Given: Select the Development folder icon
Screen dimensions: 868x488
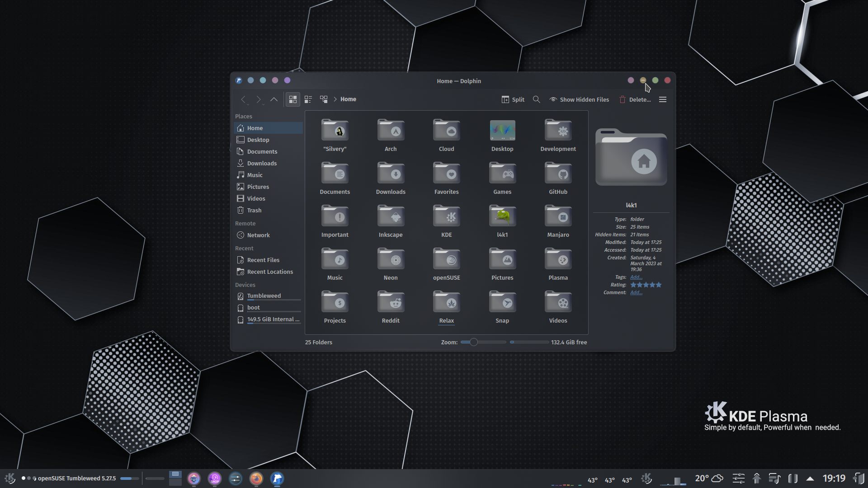Looking at the screenshot, I should pos(558,130).
